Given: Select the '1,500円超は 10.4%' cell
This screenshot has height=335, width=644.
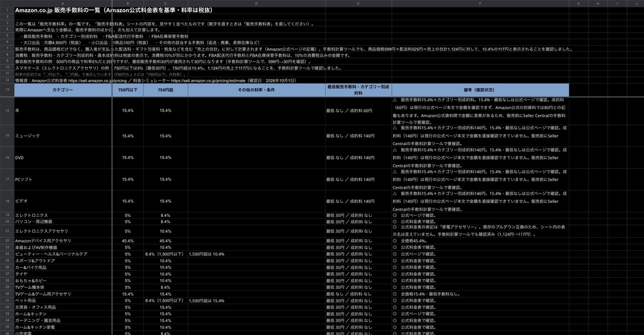Looking at the screenshot, I should tap(257, 254).
